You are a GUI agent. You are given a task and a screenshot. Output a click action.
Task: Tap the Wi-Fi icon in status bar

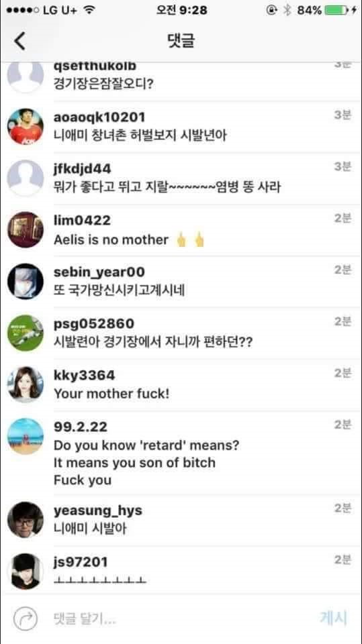pyautogui.click(x=89, y=11)
